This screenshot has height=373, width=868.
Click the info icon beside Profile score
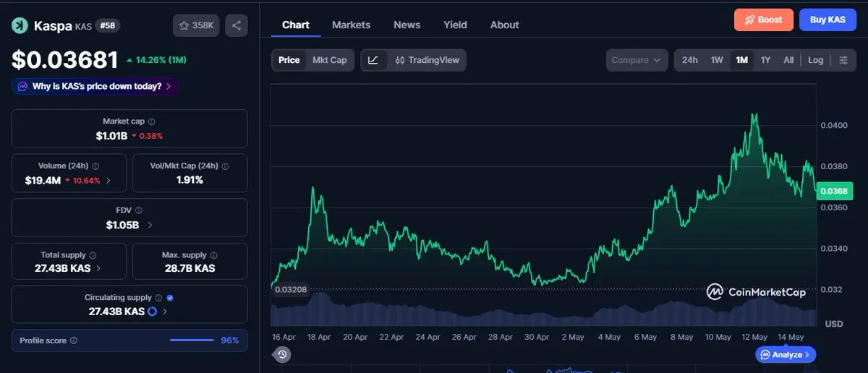coord(74,340)
